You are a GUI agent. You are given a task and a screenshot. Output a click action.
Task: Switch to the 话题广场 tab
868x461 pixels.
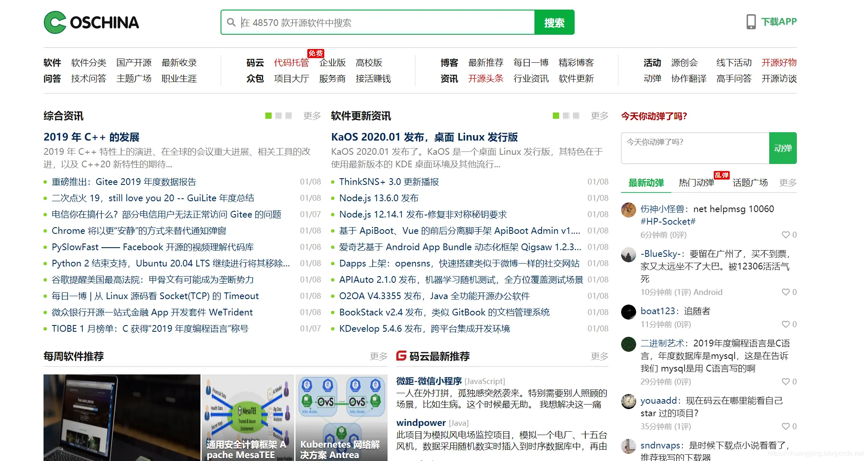750,183
